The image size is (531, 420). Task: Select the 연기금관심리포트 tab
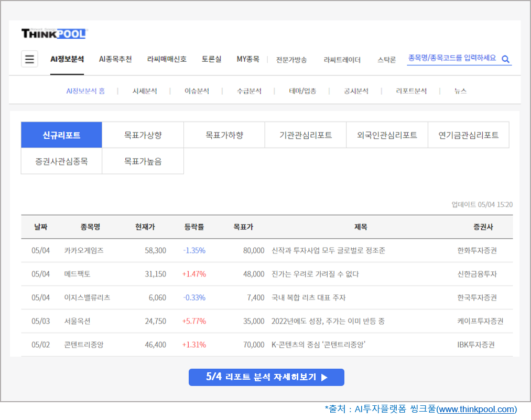click(x=468, y=135)
